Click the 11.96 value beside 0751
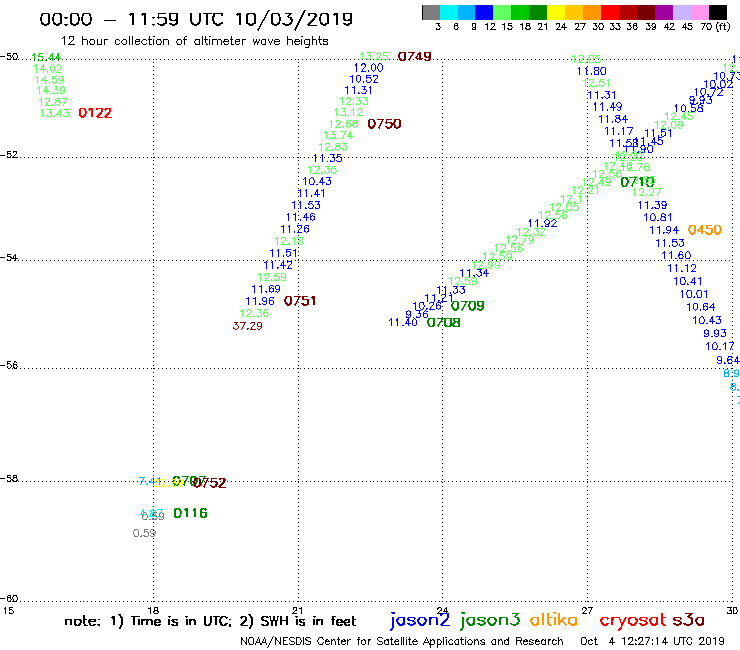 (260, 301)
